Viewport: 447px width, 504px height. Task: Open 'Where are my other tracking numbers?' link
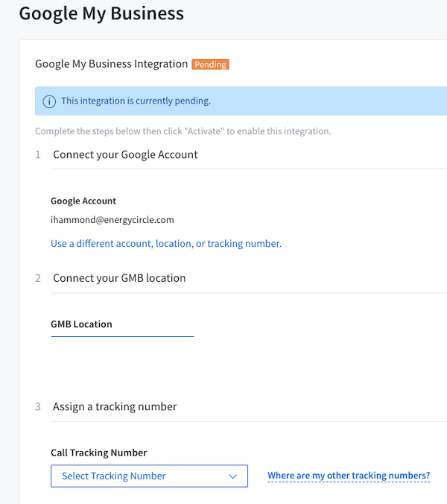click(349, 476)
